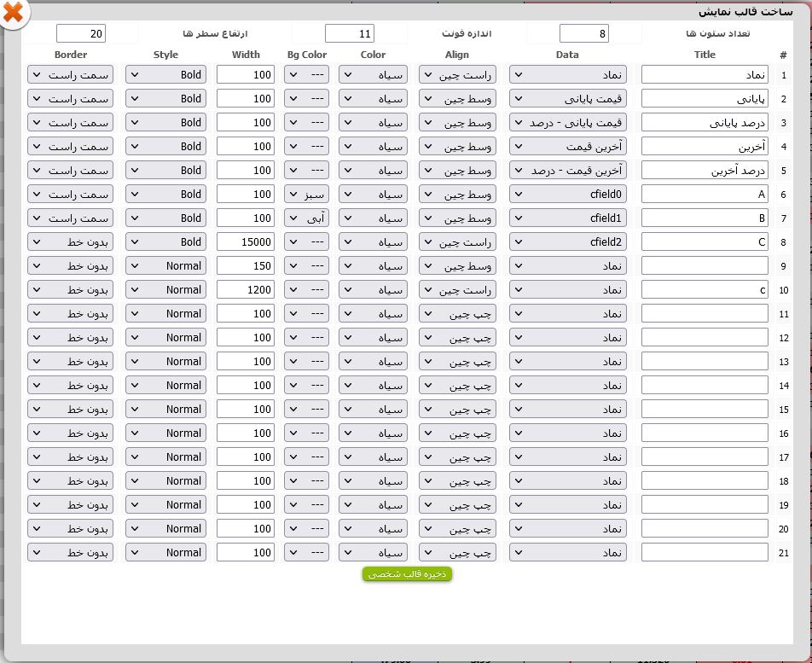Click the تعداد ستون ها field showing 8
Screen dimensions: 812x663
point(583,33)
